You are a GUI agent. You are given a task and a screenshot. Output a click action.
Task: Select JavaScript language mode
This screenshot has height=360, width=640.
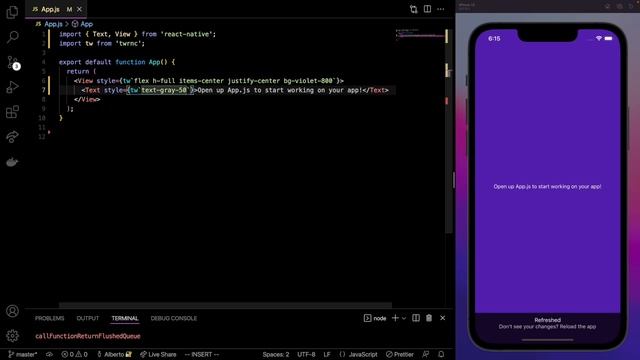click(358, 354)
